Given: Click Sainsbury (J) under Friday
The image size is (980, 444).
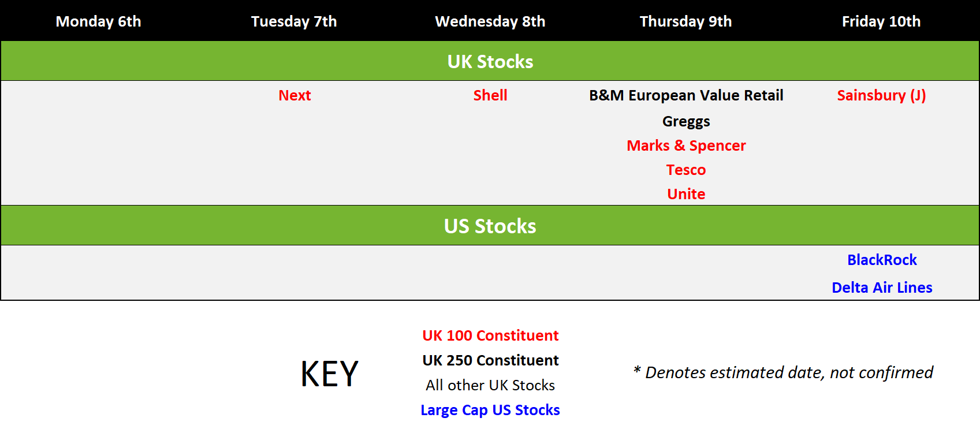Looking at the screenshot, I should click(881, 95).
